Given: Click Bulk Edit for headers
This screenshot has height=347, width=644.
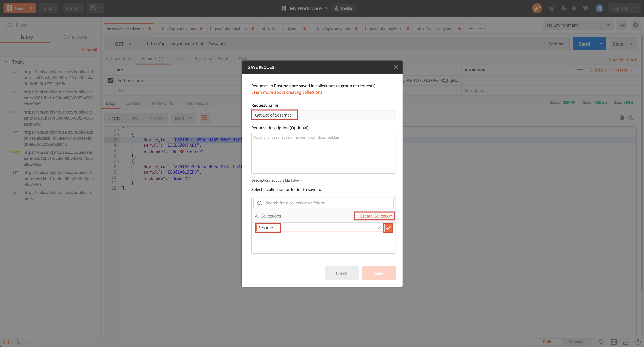Looking at the screenshot, I should click(598, 70).
